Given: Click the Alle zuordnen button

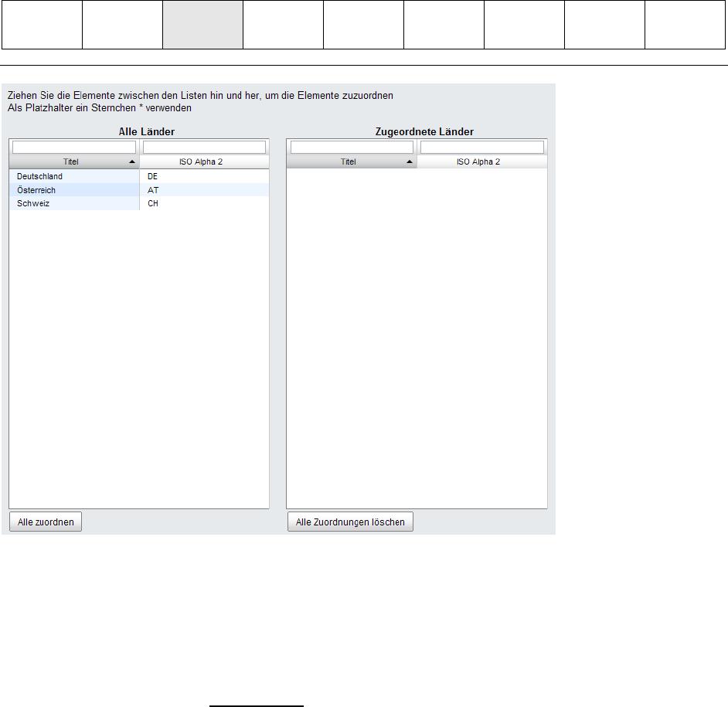Looking at the screenshot, I should click(x=46, y=522).
